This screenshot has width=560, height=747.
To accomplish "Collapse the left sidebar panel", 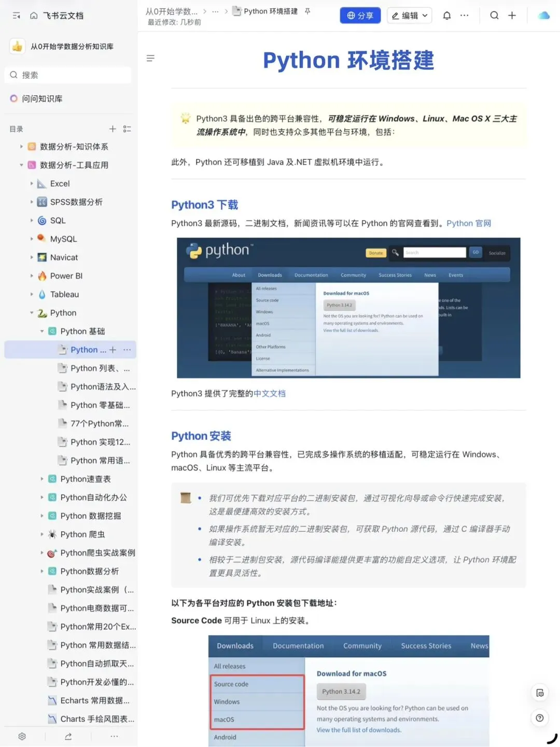I will (x=17, y=16).
